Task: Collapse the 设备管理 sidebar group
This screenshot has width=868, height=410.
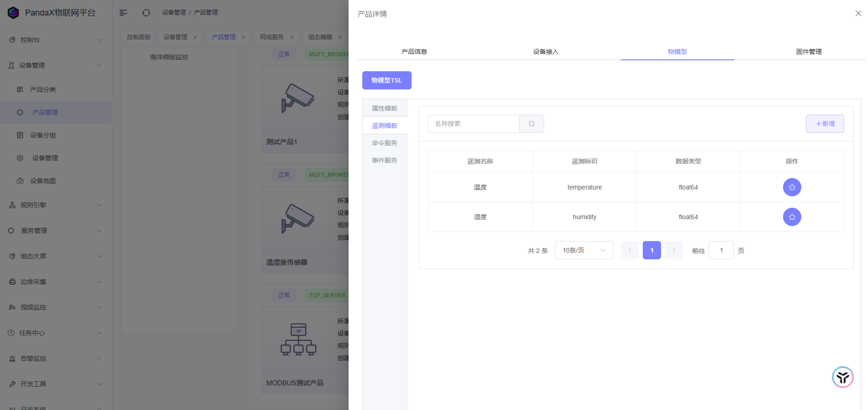Action: point(56,65)
